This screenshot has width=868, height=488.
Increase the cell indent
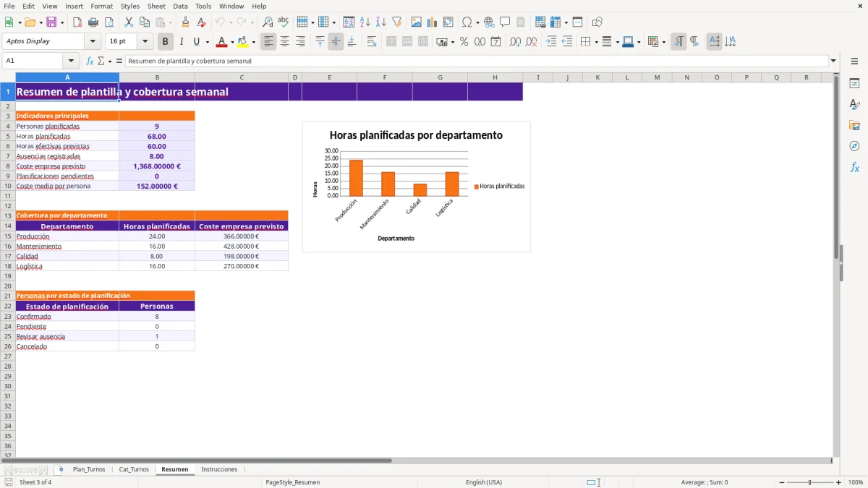[x=551, y=42]
